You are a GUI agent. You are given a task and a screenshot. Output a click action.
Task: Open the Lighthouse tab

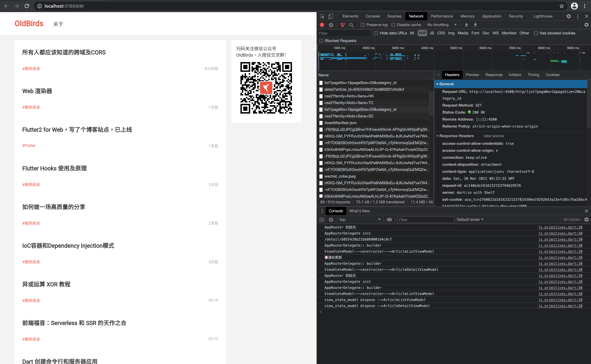(543, 16)
